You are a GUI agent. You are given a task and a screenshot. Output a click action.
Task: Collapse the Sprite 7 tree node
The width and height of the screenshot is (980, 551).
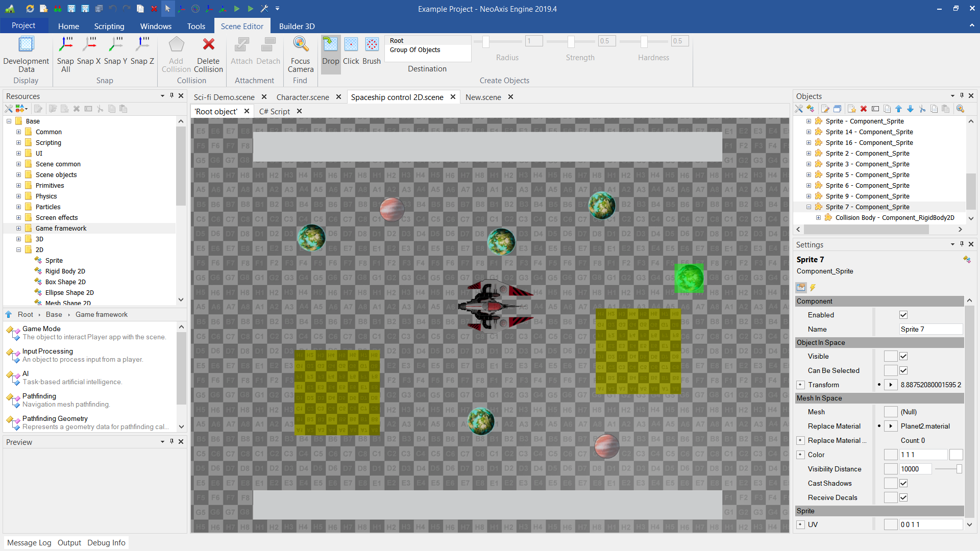808,207
